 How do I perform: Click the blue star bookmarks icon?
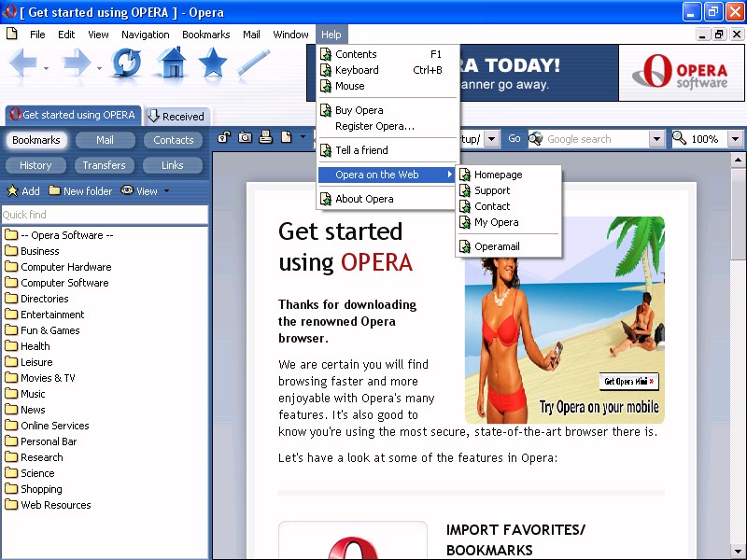point(213,63)
